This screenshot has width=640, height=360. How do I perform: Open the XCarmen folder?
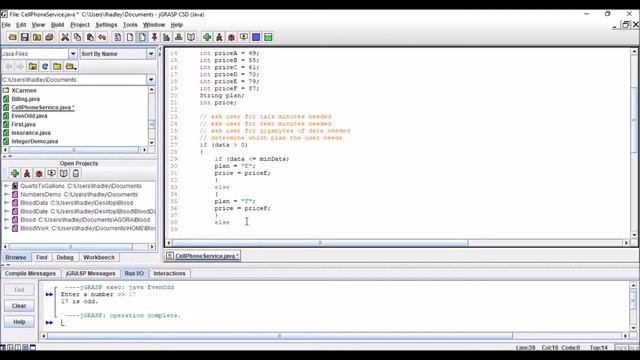tap(24, 90)
